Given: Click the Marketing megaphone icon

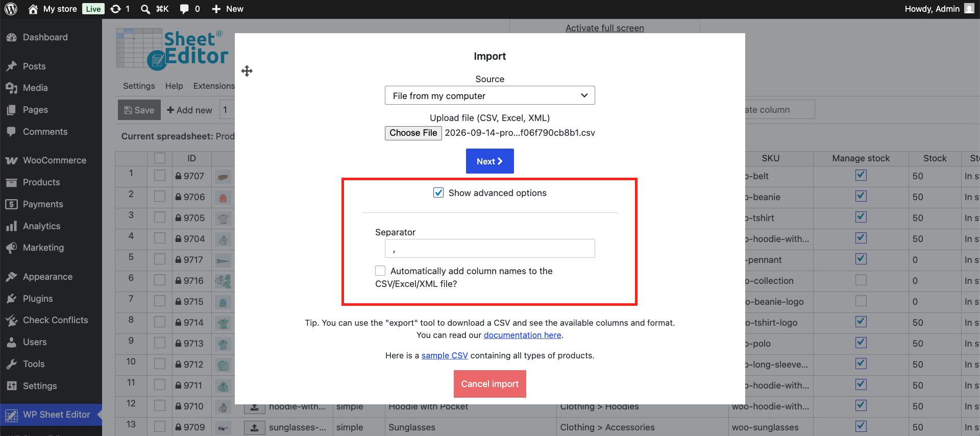Looking at the screenshot, I should (11, 248).
